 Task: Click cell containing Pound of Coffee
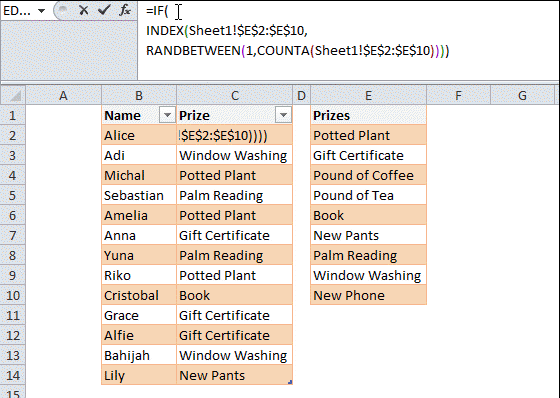coord(368,175)
